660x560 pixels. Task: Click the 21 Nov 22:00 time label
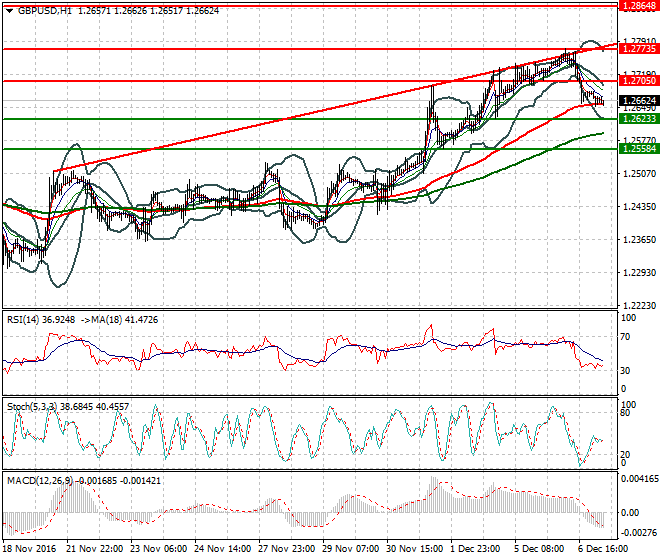95,549
